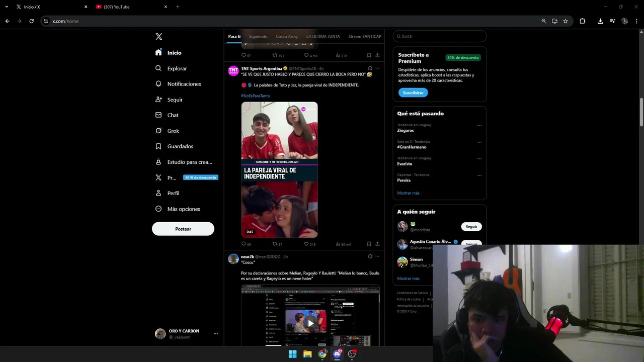
Task: Click Grok icon on TNT Sports post
Action: click(x=370, y=68)
